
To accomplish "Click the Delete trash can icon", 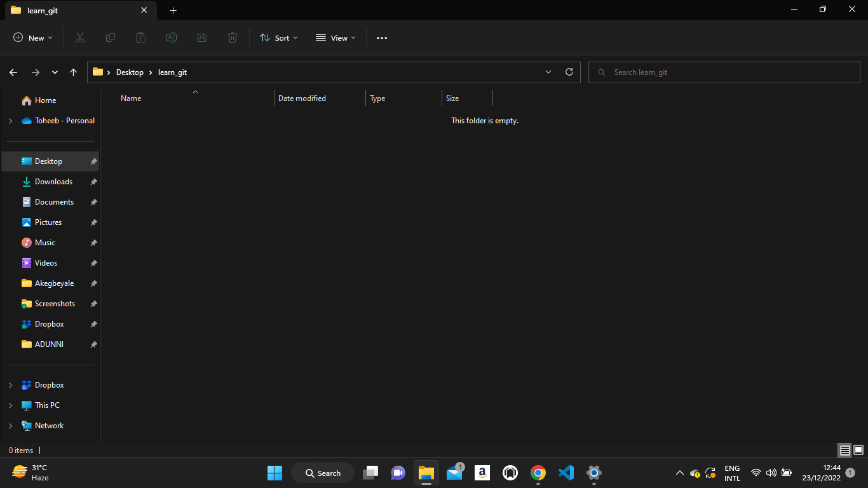I will pyautogui.click(x=233, y=38).
